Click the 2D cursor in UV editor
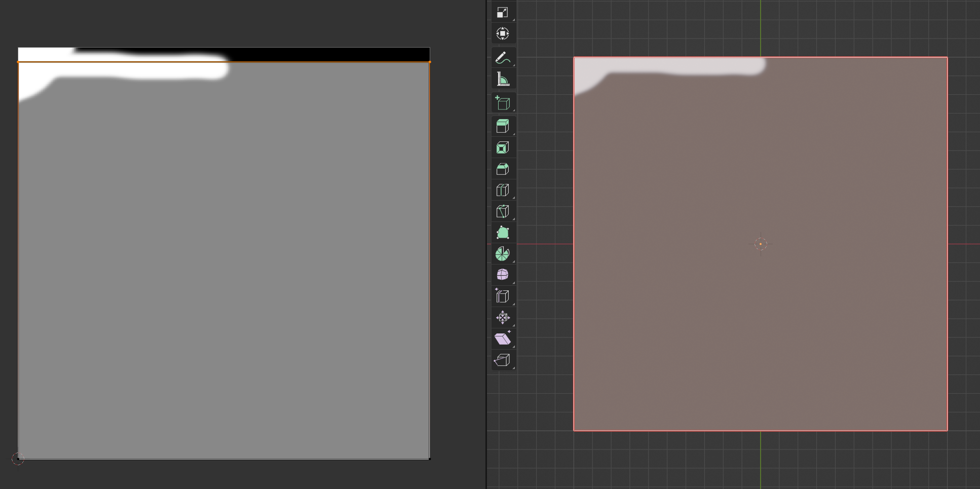980x489 pixels. click(x=18, y=459)
